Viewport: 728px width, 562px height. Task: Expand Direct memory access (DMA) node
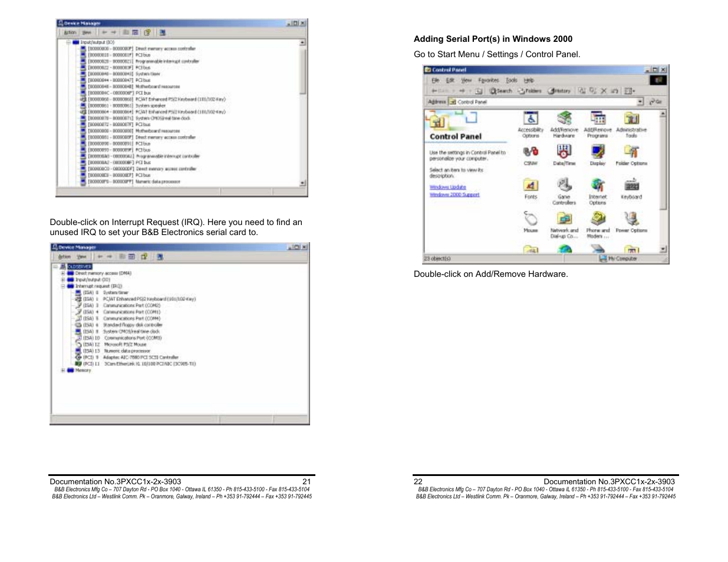click(x=62, y=273)
